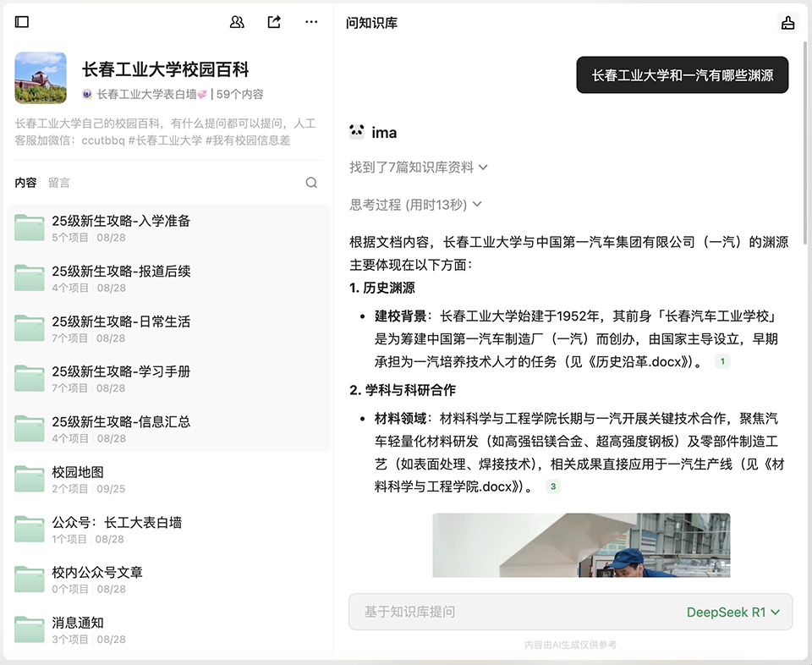The width and height of the screenshot is (812, 665).
Task: Switch to the 留言 tab
Action: [x=59, y=183]
